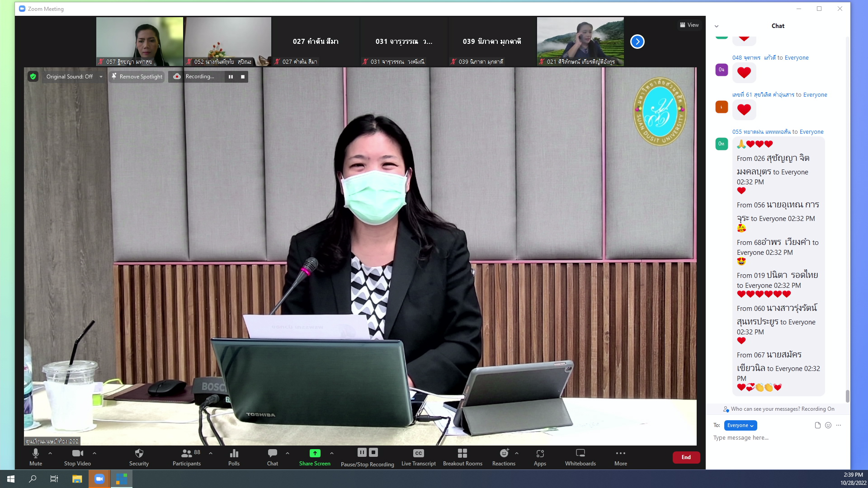Open the View layout menu
This screenshot has height=488, width=868.
tap(689, 25)
